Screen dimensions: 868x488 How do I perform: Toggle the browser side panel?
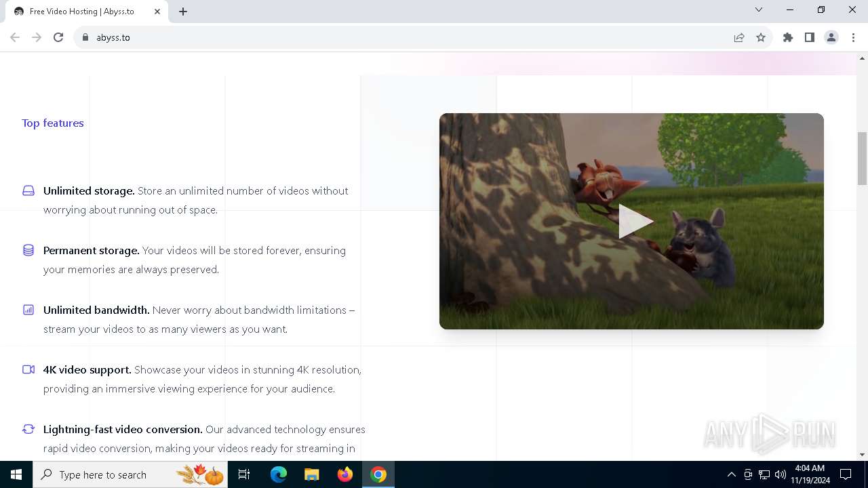point(810,37)
